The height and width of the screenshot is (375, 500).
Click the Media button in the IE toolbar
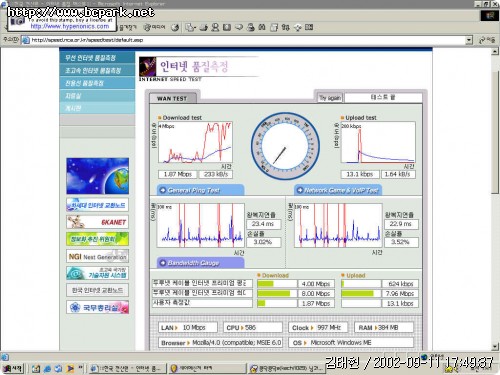[x=154, y=27]
